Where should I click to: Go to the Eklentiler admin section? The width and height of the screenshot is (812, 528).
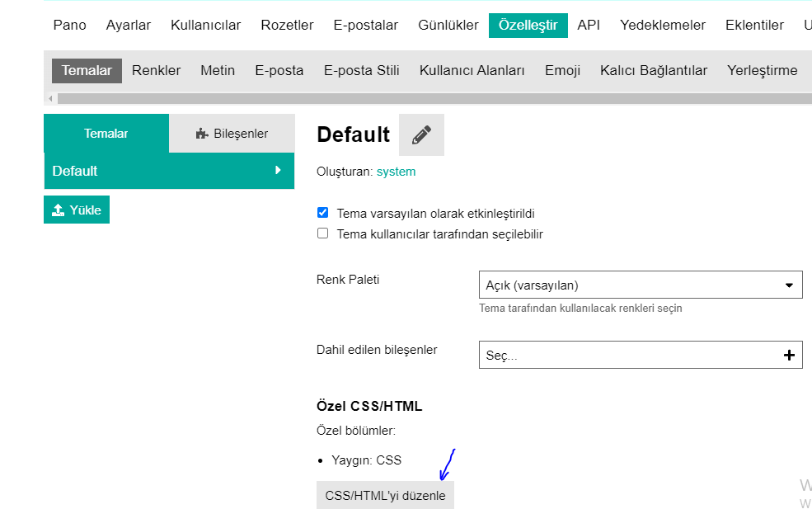754,25
